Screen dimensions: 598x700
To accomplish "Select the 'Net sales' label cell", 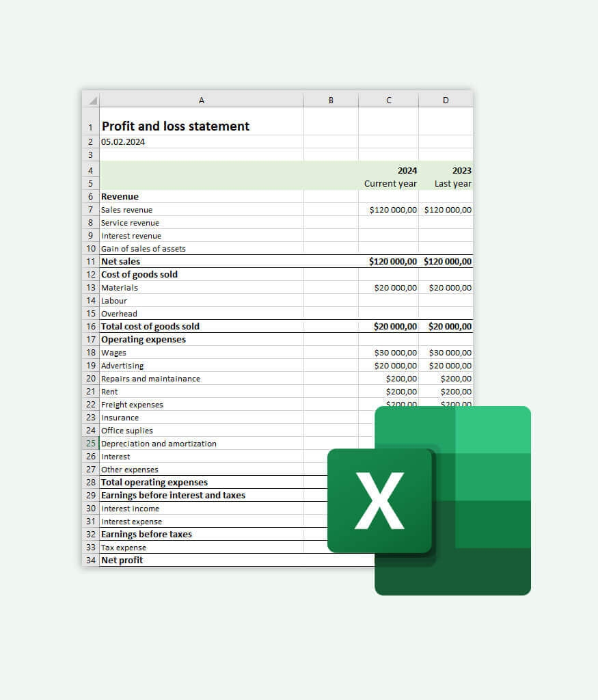I will pyautogui.click(x=121, y=261).
